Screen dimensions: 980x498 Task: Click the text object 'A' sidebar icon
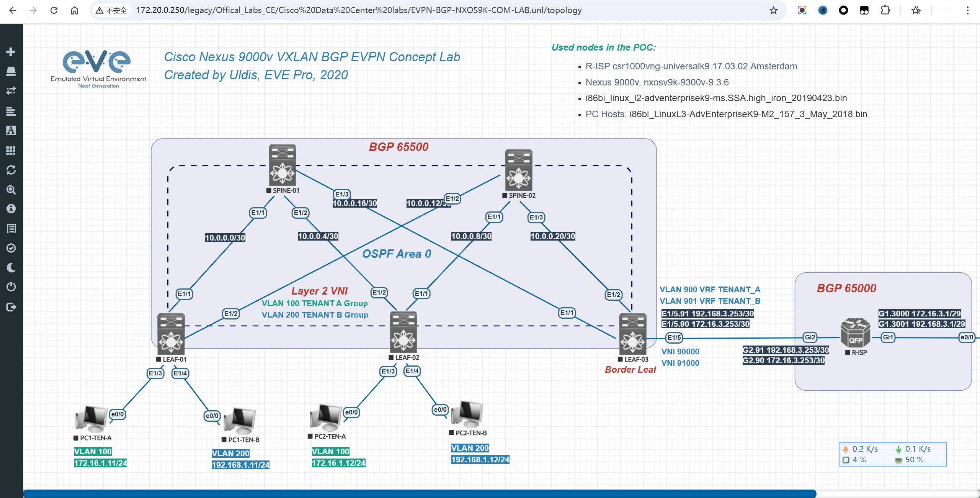click(11, 131)
